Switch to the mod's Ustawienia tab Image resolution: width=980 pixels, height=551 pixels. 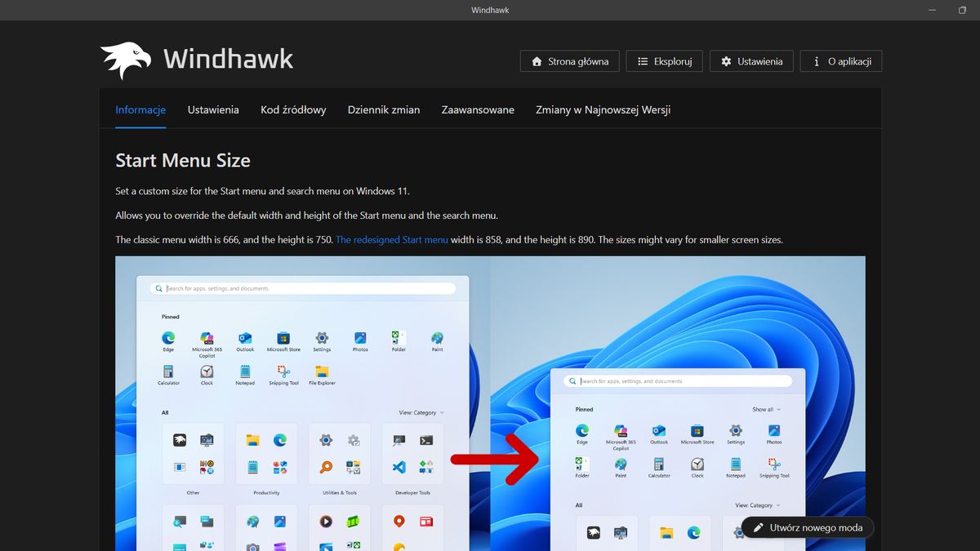213,109
